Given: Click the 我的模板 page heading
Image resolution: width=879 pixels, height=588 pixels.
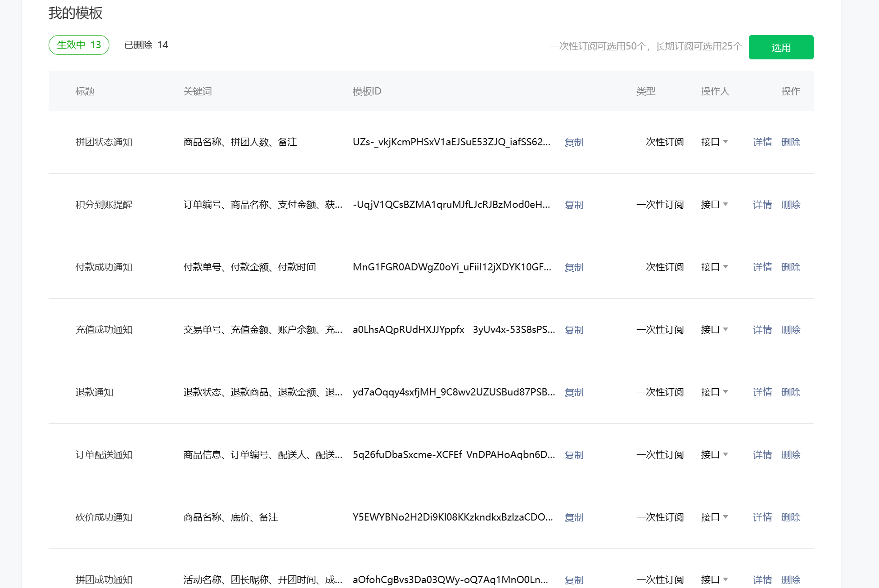Looking at the screenshot, I should click(x=76, y=13).
